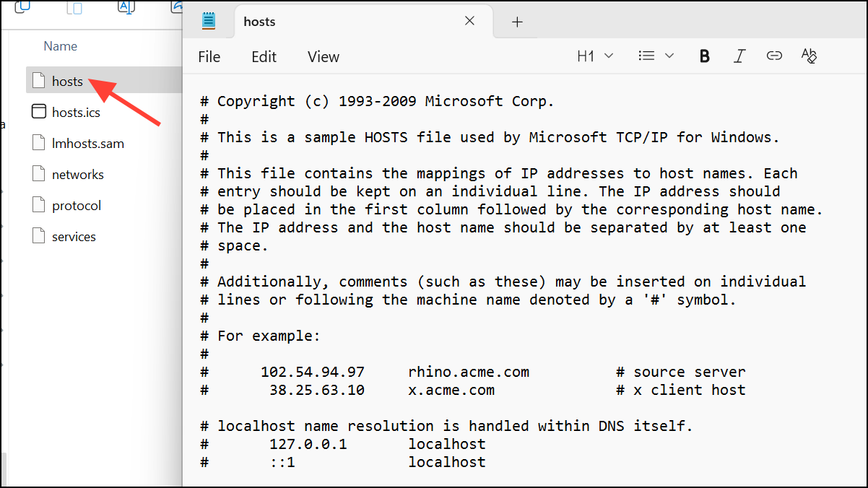The image size is (868, 488).
Task: Click the services file in the list
Action: tap(74, 237)
